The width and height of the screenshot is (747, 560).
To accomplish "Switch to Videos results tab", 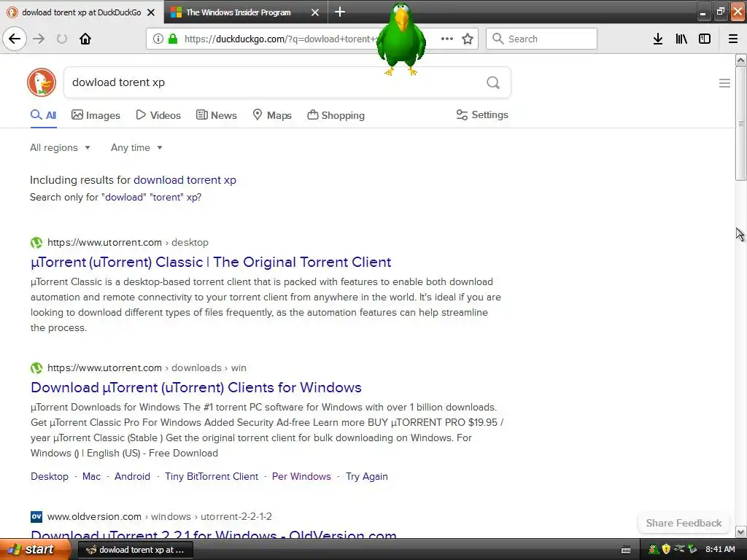I will (x=158, y=115).
